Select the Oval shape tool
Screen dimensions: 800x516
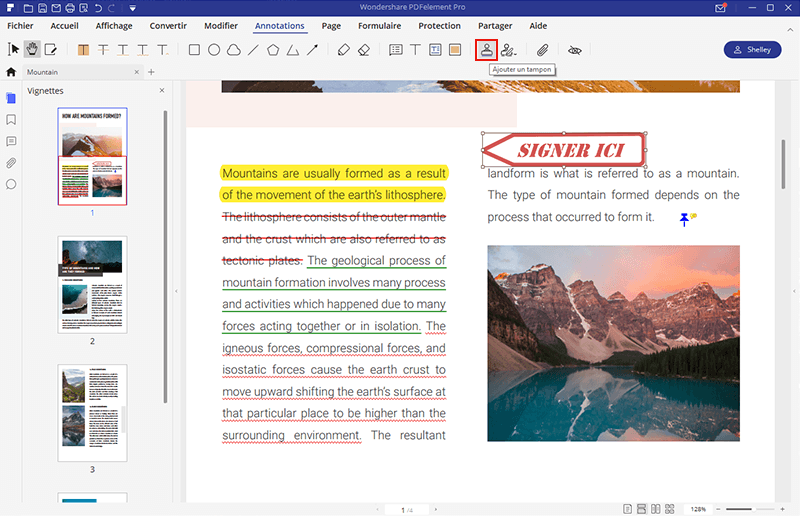214,50
